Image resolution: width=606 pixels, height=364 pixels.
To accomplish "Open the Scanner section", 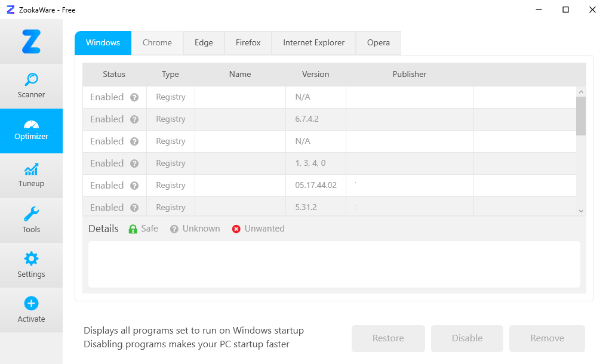I will [31, 86].
